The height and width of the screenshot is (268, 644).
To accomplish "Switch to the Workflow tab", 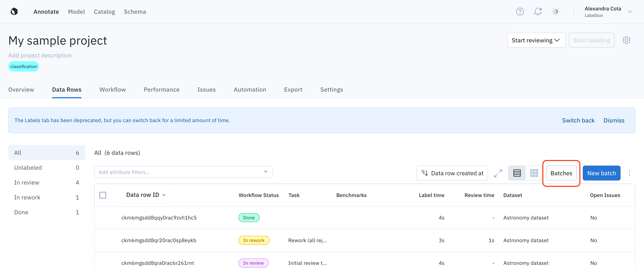I will click(112, 90).
